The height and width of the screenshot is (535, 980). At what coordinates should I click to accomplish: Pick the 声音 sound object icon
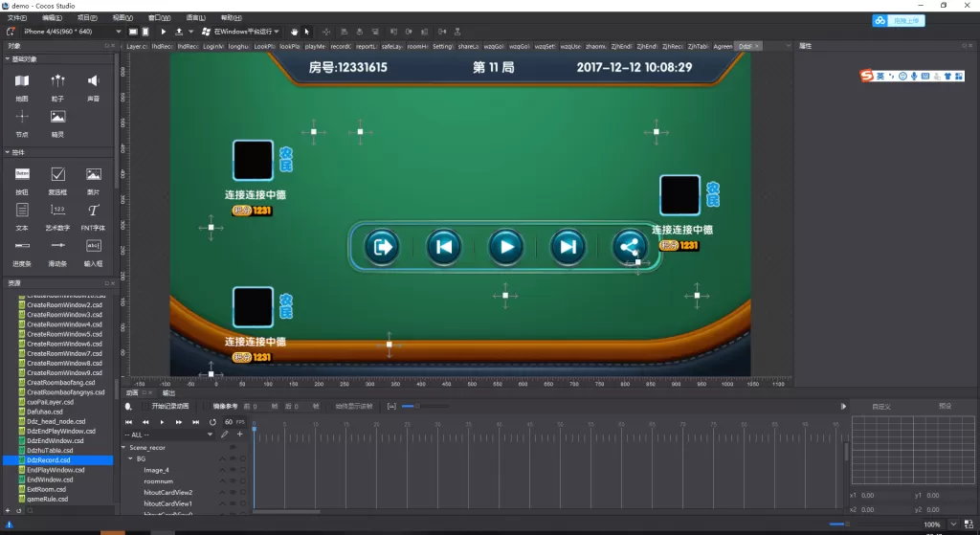93,82
